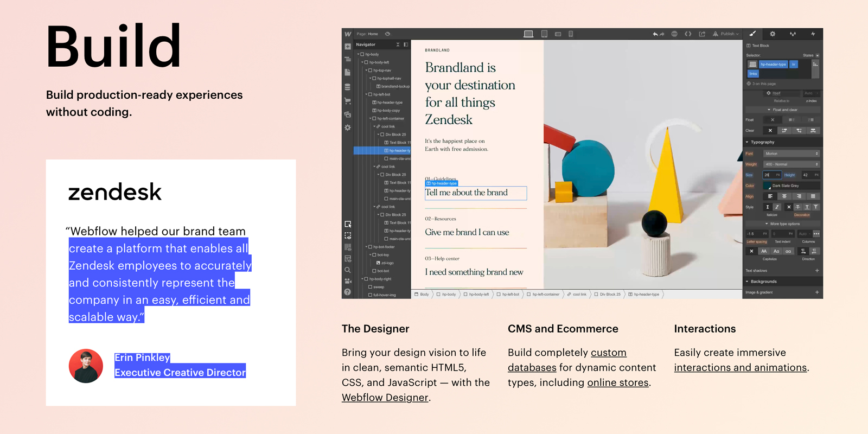
Task: Click the undo arrow icon
Action: tap(655, 34)
